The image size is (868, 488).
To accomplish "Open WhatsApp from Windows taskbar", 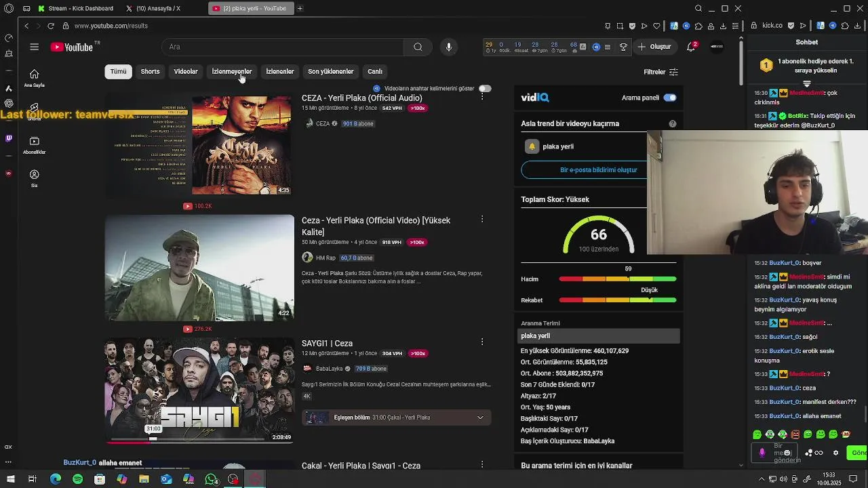I will click(x=211, y=479).
